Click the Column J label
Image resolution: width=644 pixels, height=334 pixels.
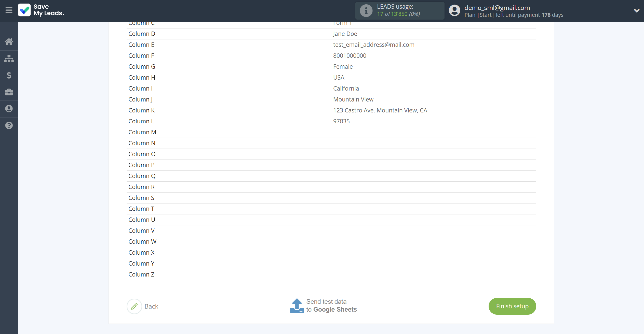point(140,99)
